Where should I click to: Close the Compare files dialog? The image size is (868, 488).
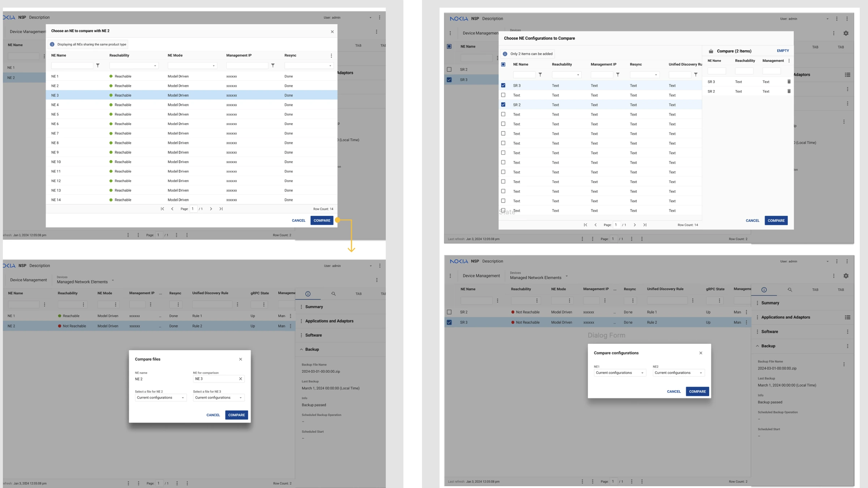pyautogui.click(x=241, y=359)
